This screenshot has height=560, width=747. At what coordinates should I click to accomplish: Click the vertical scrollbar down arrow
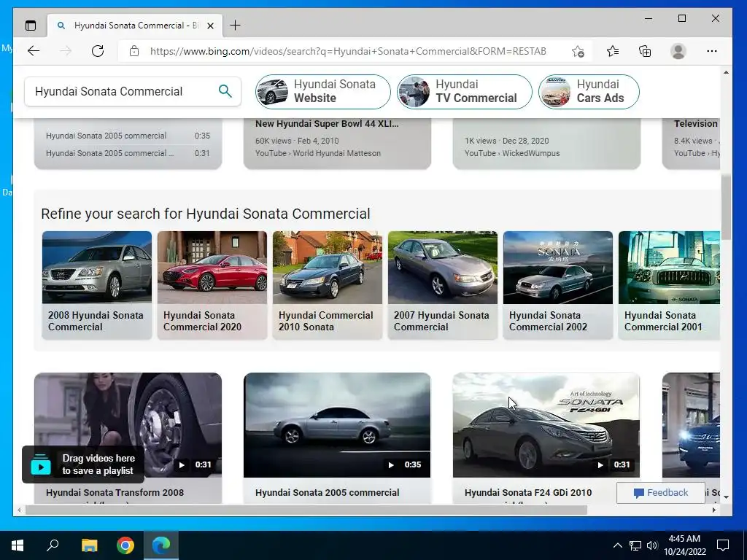coord(726,497)
